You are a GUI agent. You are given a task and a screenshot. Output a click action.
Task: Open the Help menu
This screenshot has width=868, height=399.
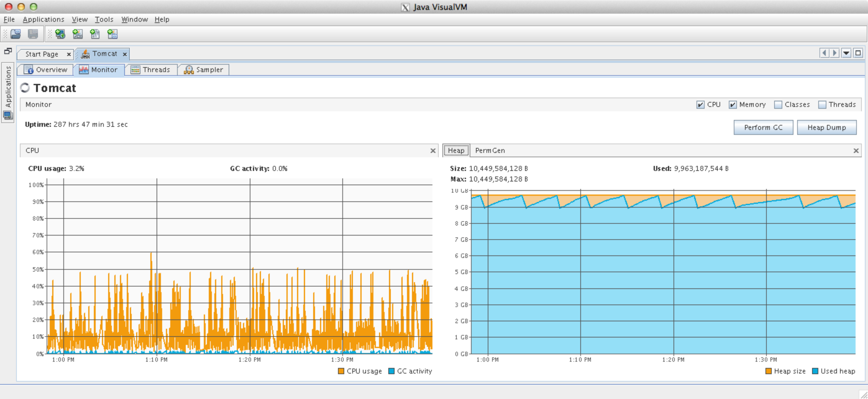click(x=162, y=19)
